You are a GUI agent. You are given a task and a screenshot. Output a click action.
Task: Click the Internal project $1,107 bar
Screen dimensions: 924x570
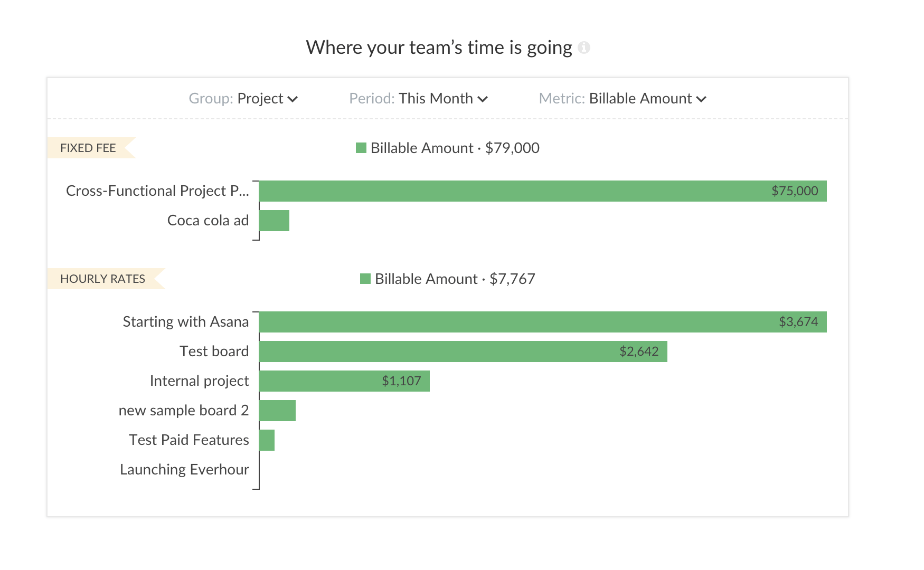pos(344,381)
